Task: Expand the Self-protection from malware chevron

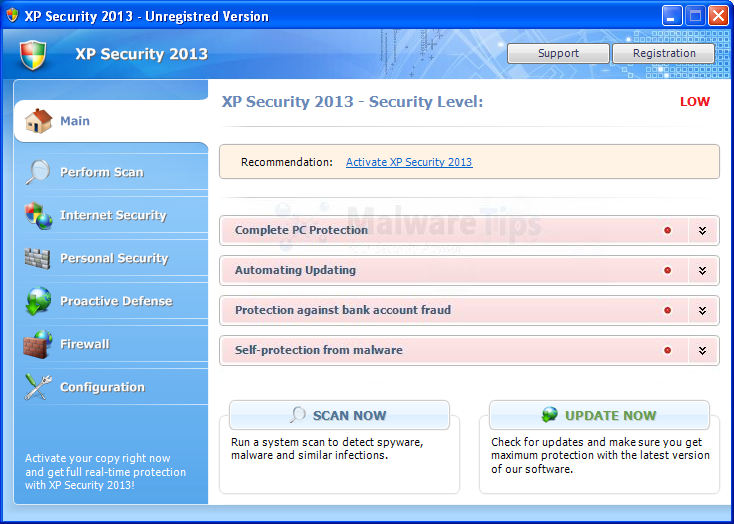Action: coord(702,350)
